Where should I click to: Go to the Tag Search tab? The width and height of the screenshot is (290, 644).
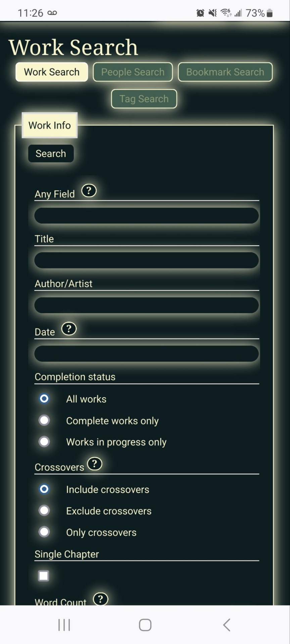[x=144, y=99]
